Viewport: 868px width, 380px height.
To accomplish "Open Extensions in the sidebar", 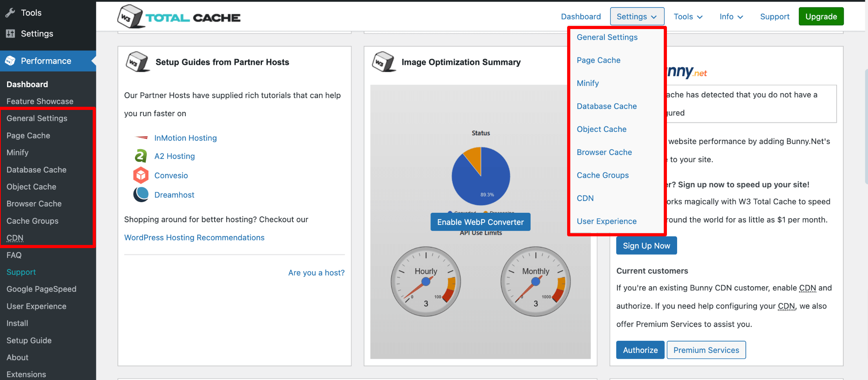I will pyautogui.click(x=26, y=375).
